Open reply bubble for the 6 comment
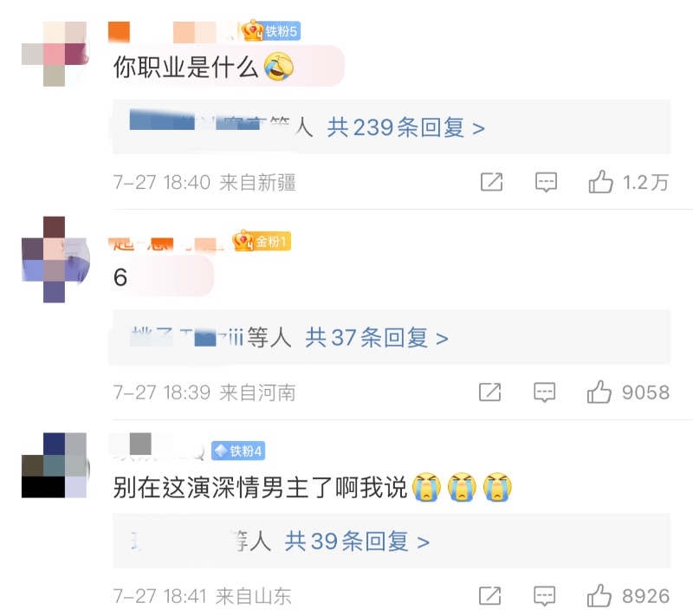The width and height of the screenshot is (693, 616). (x=545, y=392)
